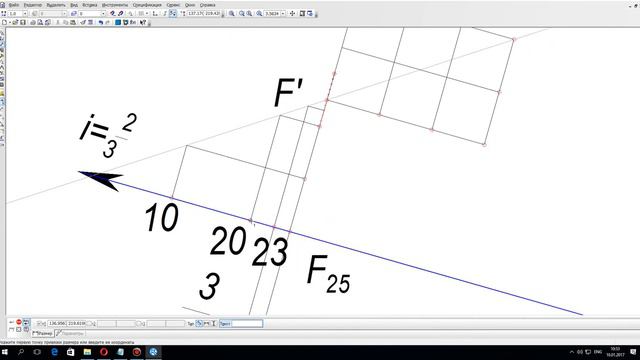Switch to the Размер tab
640x360 pixels.
pyautogui.click(x=43, y=333)
